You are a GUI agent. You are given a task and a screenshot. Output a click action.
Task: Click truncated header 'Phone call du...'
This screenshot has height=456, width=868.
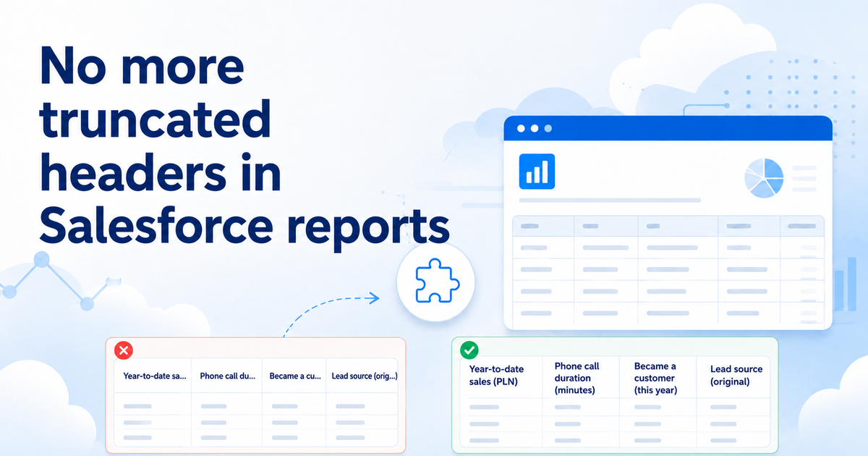coord(227,376)
